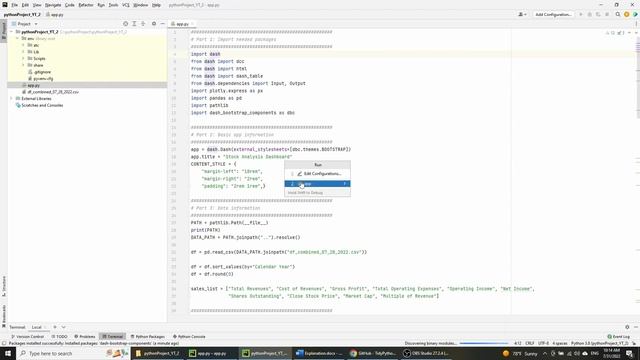Click Windows Start button

coord(8,353)
